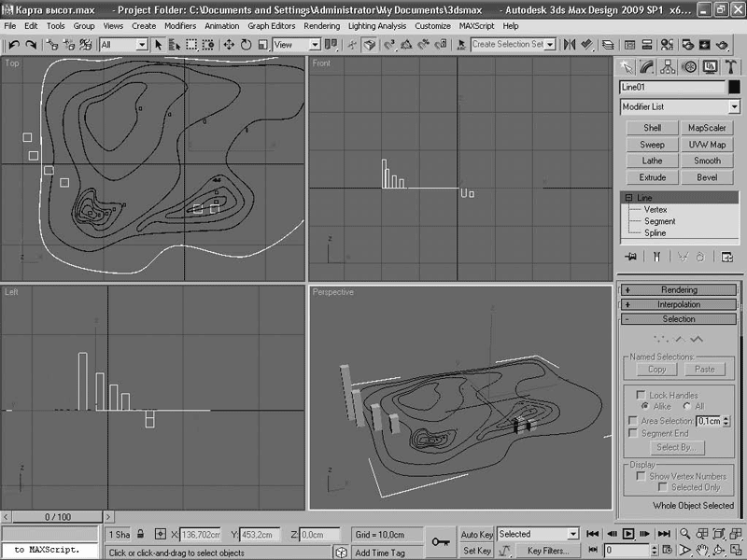Click the Undo arrow icon

click(13, 45)
